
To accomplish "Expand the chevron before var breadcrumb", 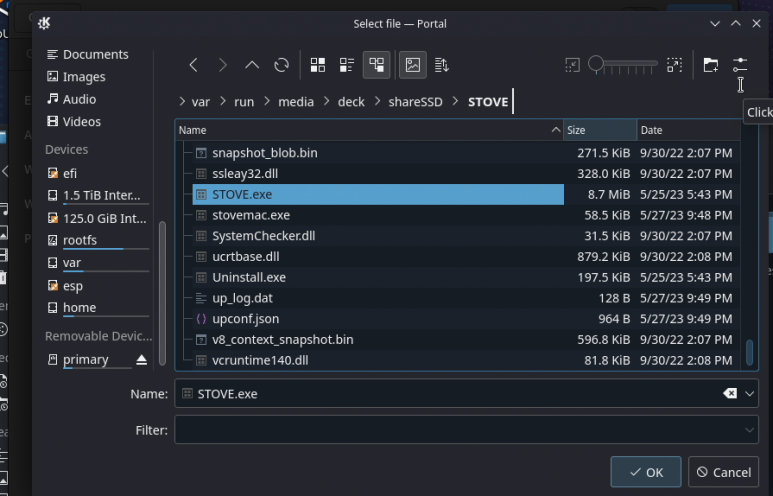I will (x=182, y=101).
